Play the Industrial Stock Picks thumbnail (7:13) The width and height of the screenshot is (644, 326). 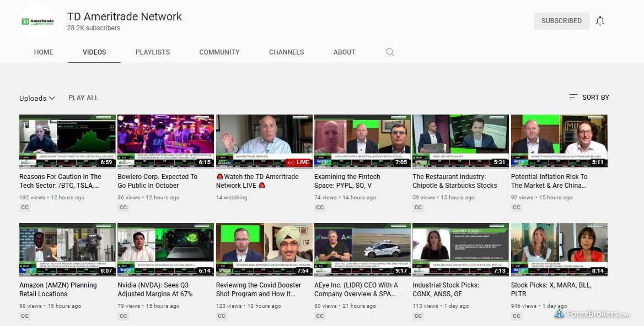click(460, 249)
